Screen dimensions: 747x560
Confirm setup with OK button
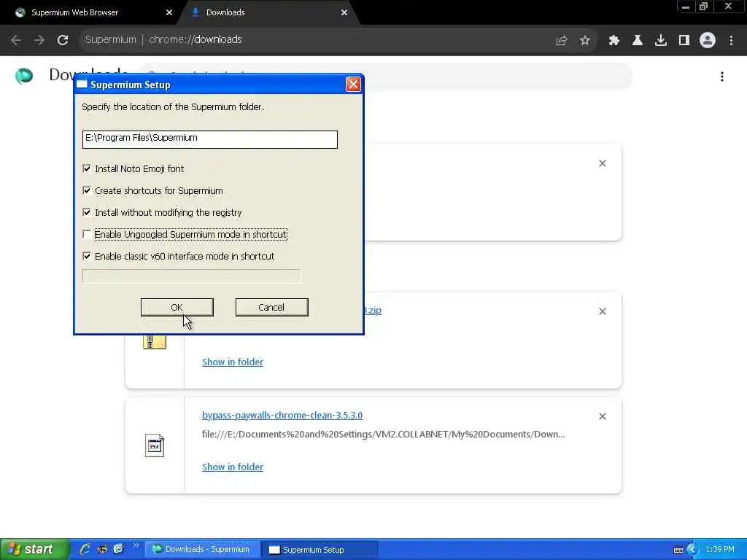[x=177, y=307]
